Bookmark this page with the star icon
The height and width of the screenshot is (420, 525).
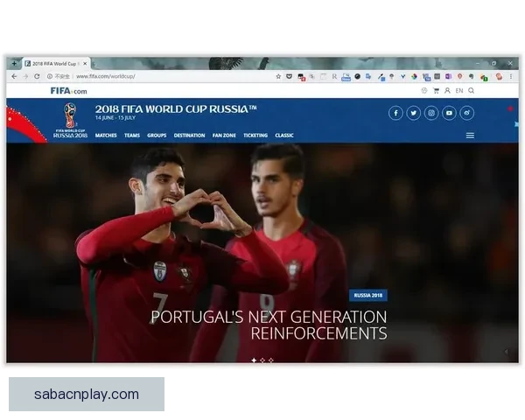[x=278, y=76]
